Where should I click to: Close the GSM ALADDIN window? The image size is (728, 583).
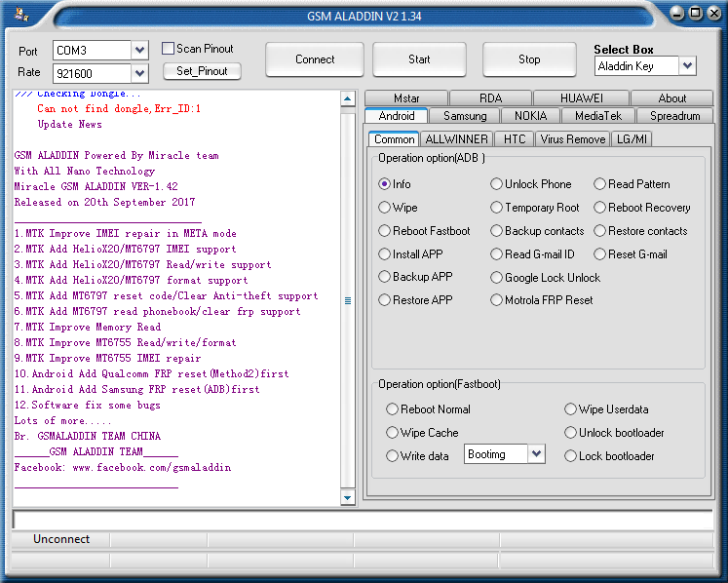point(714,13)
